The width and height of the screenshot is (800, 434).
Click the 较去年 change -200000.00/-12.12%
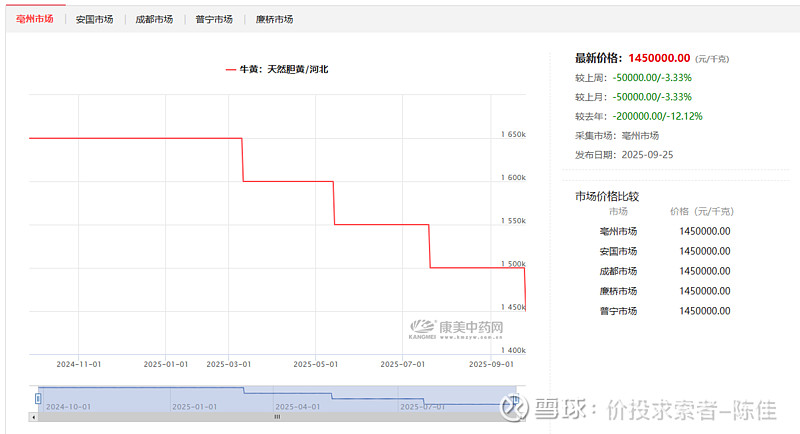(x=657, y=116)
